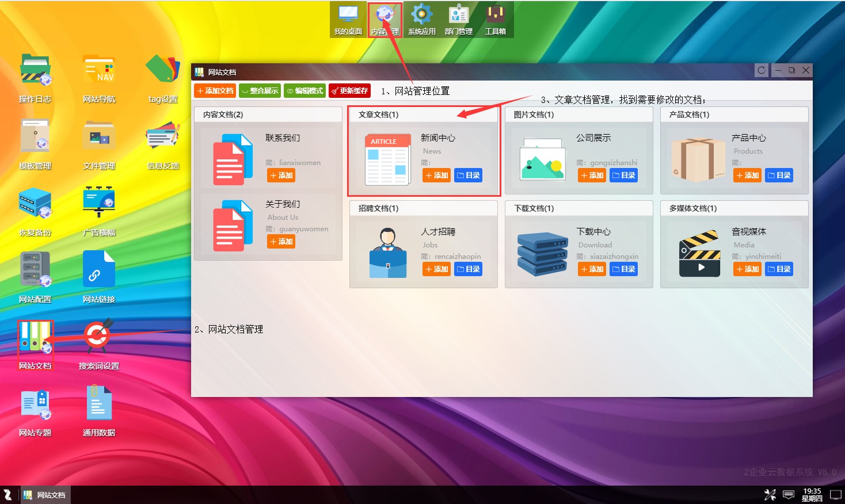Click the 联系我们 document icon
Image resolution: width=845 pixels, height=504 pixels.
[233, 159]
